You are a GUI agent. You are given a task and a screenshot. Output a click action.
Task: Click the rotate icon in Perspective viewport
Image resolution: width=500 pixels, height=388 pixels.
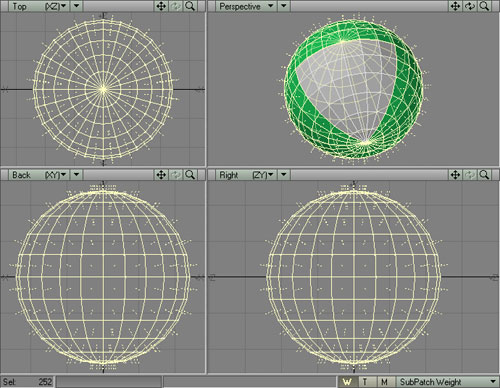pos(470,6)
